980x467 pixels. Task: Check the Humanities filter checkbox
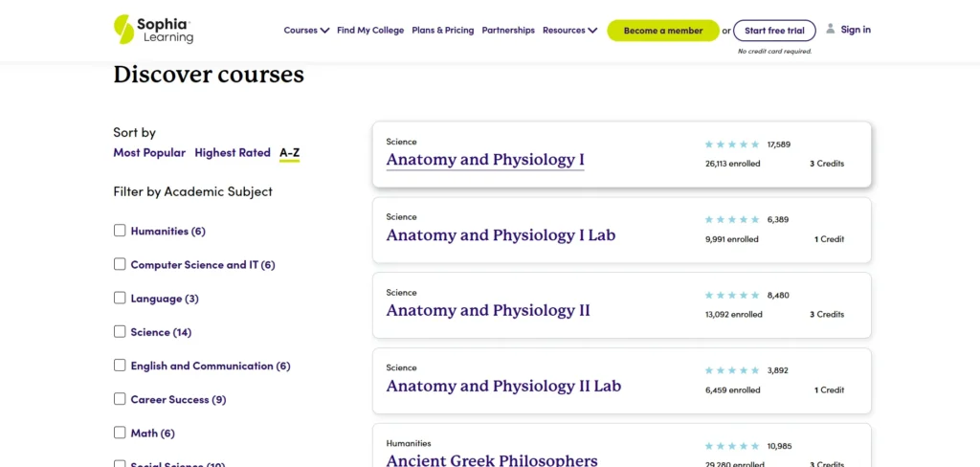120,231
